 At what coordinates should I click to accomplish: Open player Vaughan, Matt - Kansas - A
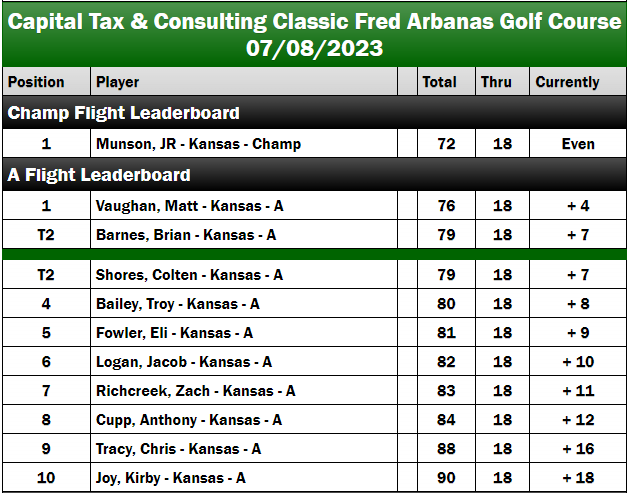pyautogui.click(x=190, y=206)
